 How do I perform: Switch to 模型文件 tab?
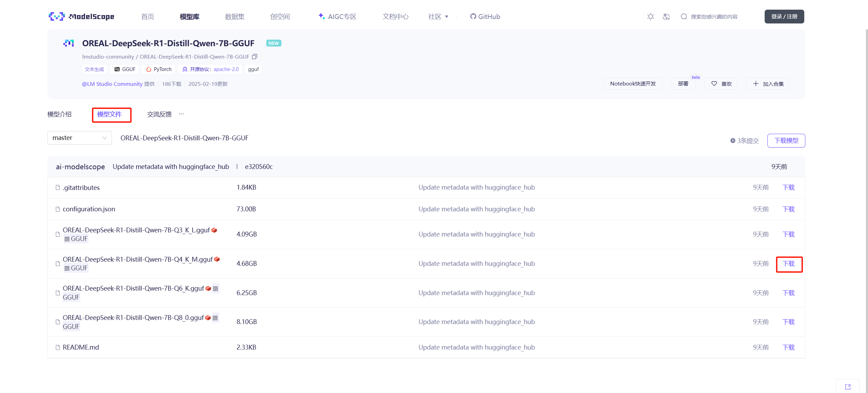tap(110, 114)
